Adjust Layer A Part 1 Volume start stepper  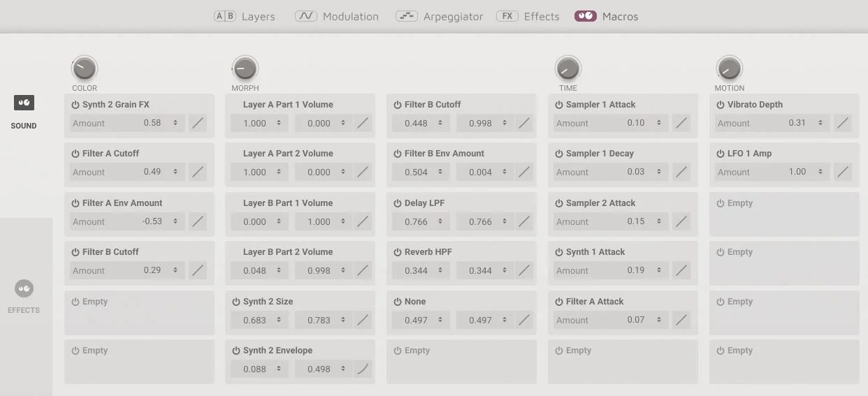click(279, 123)
